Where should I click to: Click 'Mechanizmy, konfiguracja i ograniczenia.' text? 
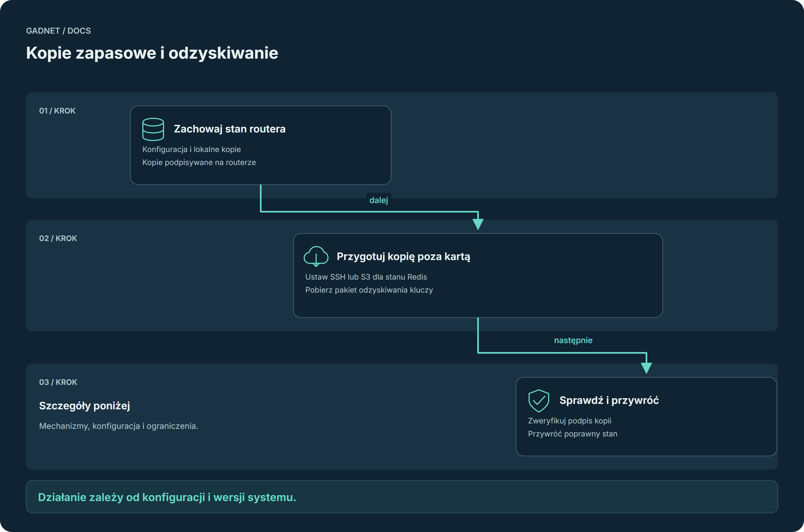tap(118, 426)
